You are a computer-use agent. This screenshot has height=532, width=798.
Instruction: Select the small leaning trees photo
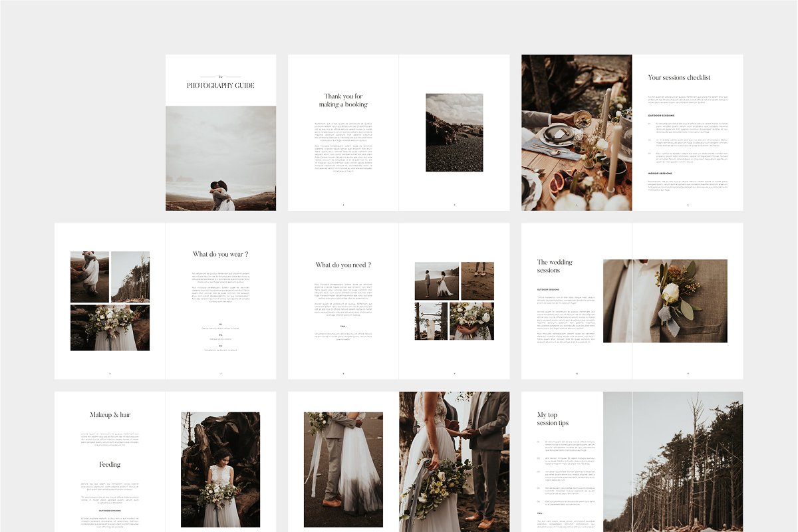point(130,277)
